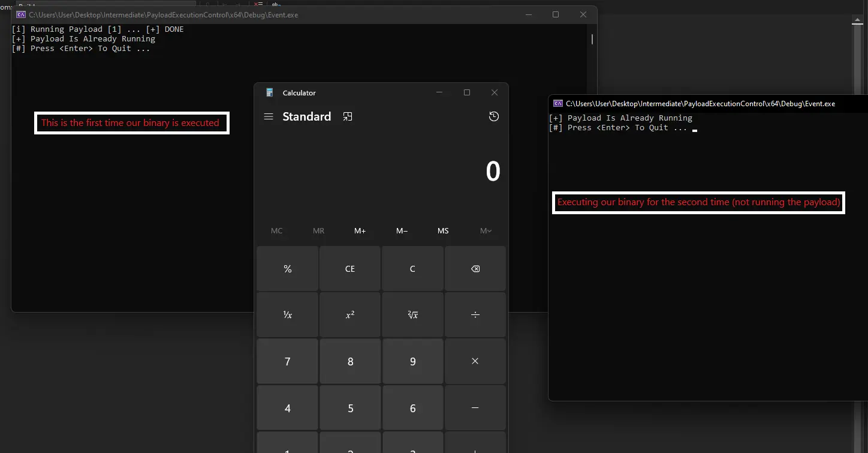Open the Calculator history panel
The width and height of the screenshot is (868, 453).
493,116
